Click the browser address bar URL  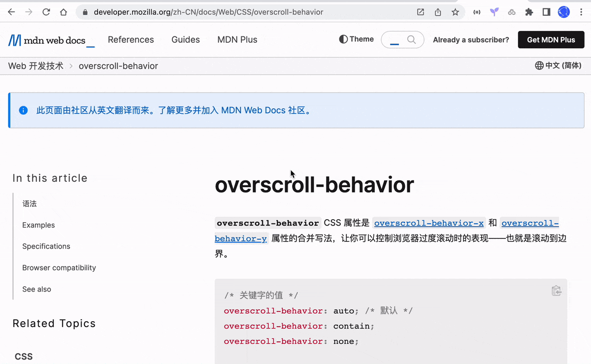tap(208, 12)
